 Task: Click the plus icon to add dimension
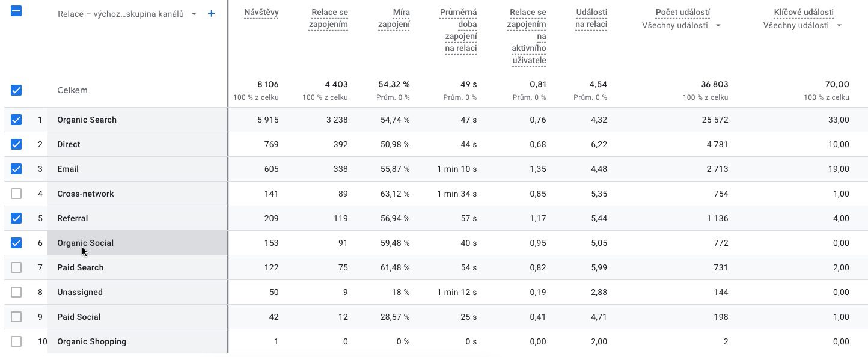tap(211, 13)
